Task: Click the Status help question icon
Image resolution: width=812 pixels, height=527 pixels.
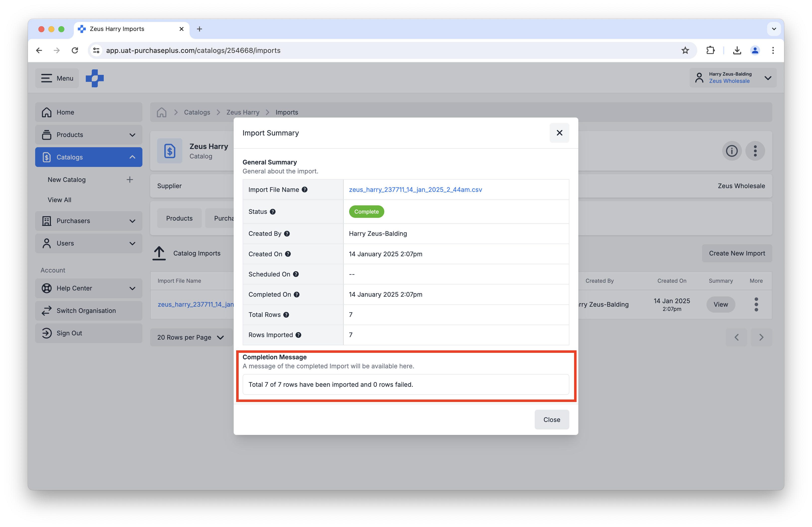Action: pos(273,212)
